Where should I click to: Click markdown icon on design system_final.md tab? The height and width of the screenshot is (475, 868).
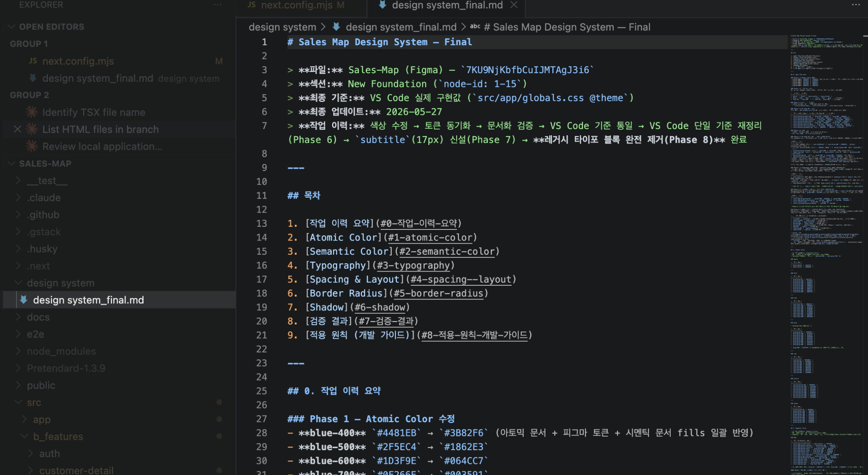[x=382, y=5]
